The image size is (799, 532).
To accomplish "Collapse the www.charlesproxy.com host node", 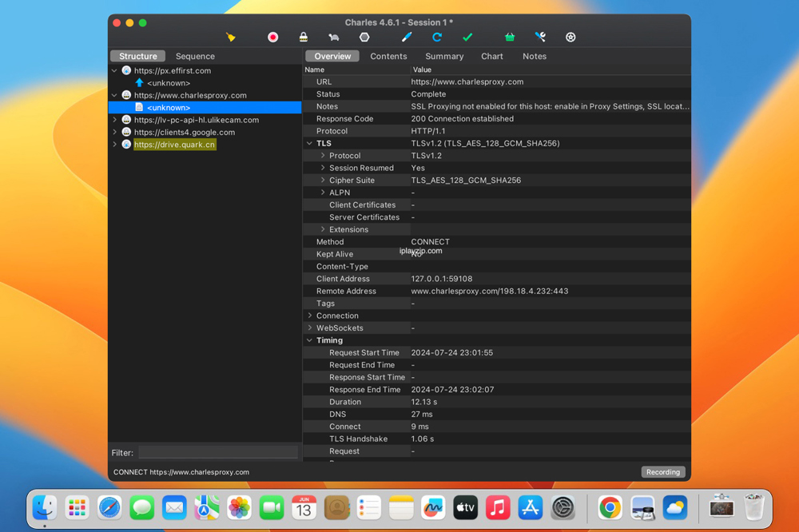I will coord(114,95).
